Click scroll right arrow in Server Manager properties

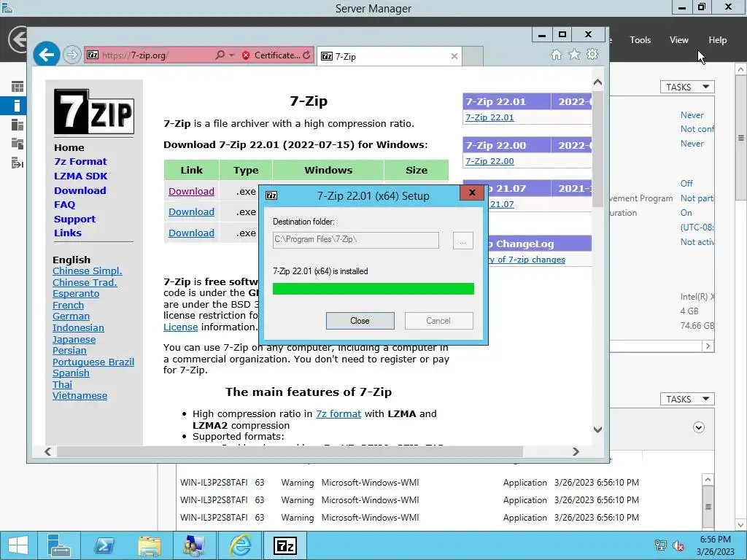coord(708,346)
